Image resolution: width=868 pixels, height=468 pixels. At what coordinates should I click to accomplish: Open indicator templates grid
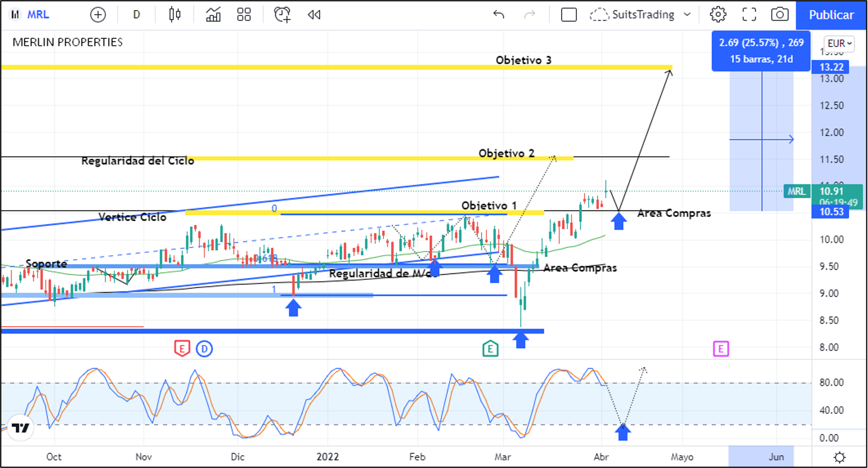[244, 15]
